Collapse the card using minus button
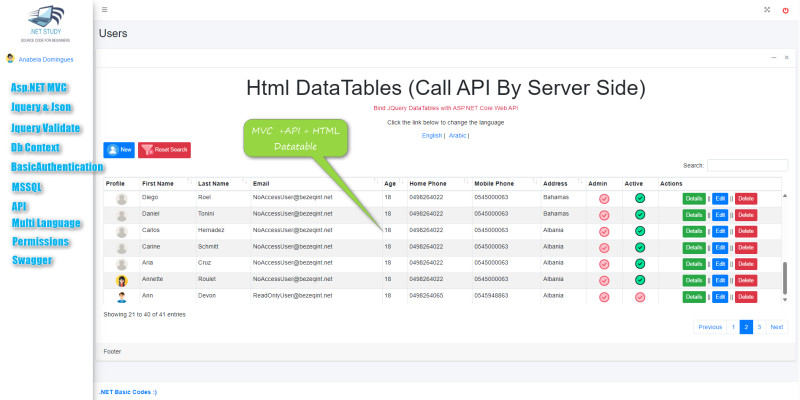This screenshot has height=400, width=800. (773, 58)
